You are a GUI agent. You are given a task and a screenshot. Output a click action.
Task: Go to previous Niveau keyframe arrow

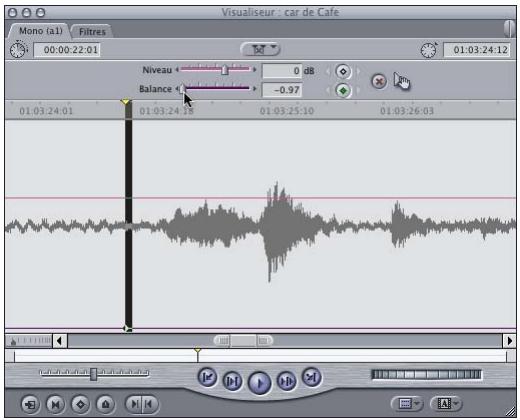(x=327, y=71)
